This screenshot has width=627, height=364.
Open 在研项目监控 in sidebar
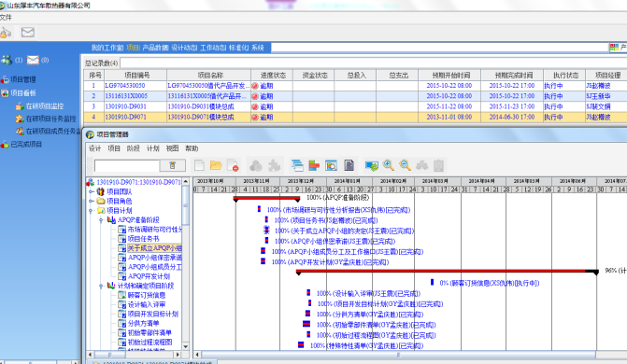45,105
